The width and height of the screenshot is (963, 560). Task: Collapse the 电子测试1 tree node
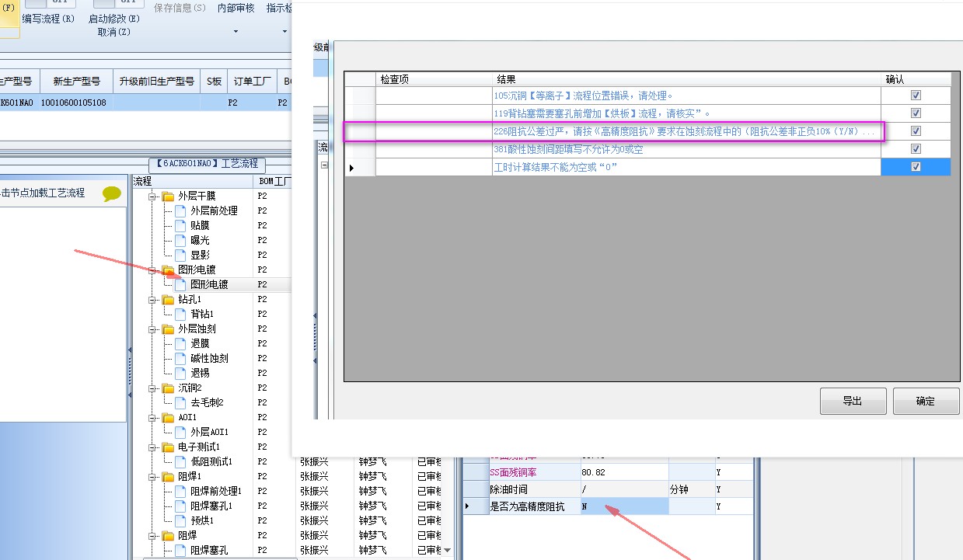tap(153, 447)
